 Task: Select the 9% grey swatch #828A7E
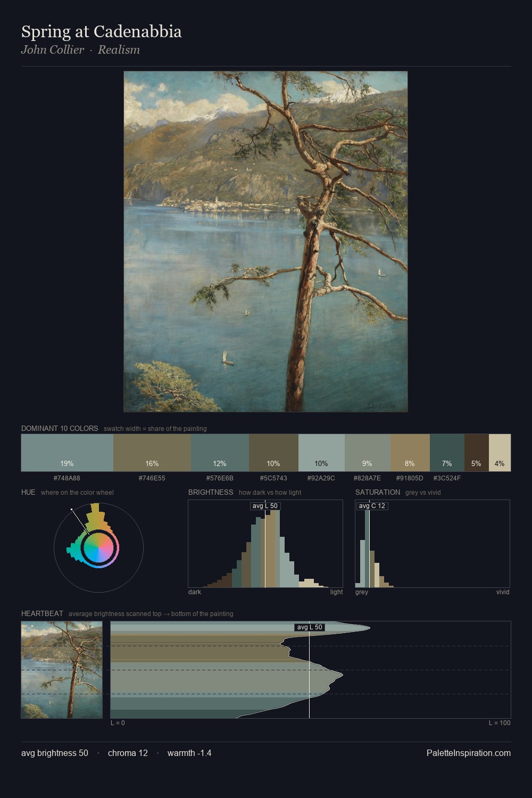(x=367, y=453)
